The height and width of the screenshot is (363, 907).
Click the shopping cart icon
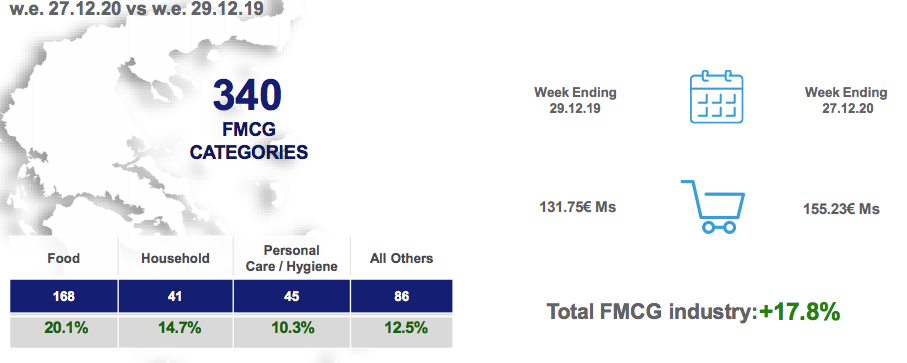pyautogui.click(x=713, y=207)
